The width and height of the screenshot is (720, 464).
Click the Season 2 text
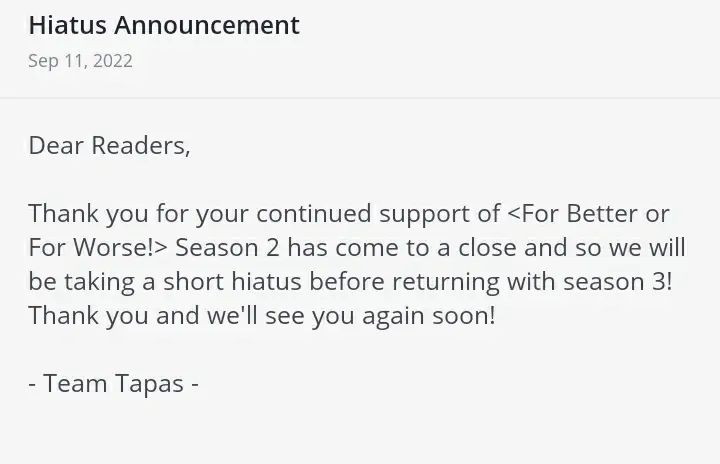227,248
